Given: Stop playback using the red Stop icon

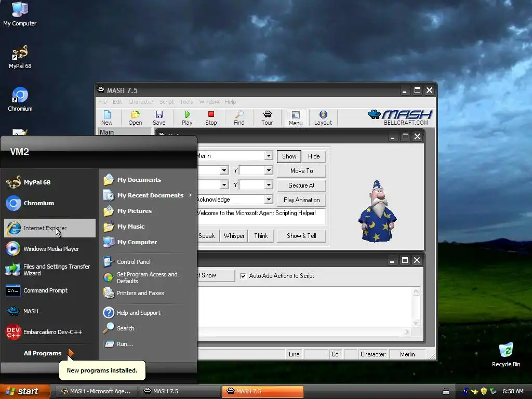Looking at the screenshot, I should point(211,117).
